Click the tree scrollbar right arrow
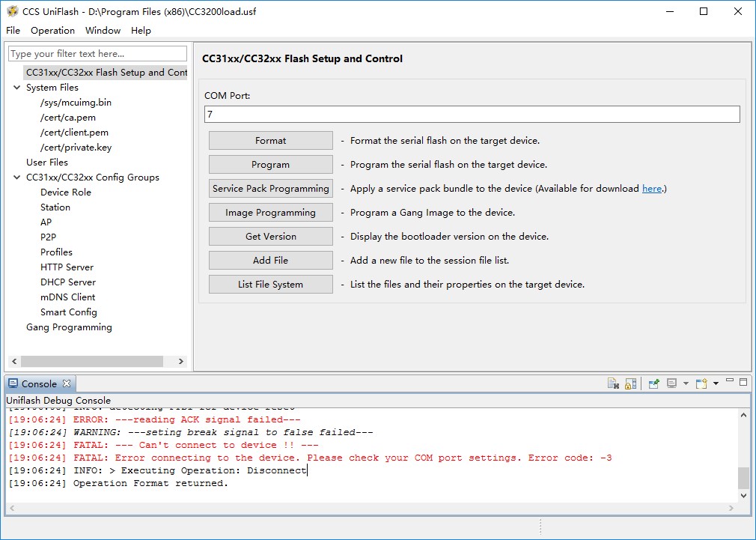Image resolution: width=756 pixels, height=540 pixels. pyautogui.click(x=181, y=361)
